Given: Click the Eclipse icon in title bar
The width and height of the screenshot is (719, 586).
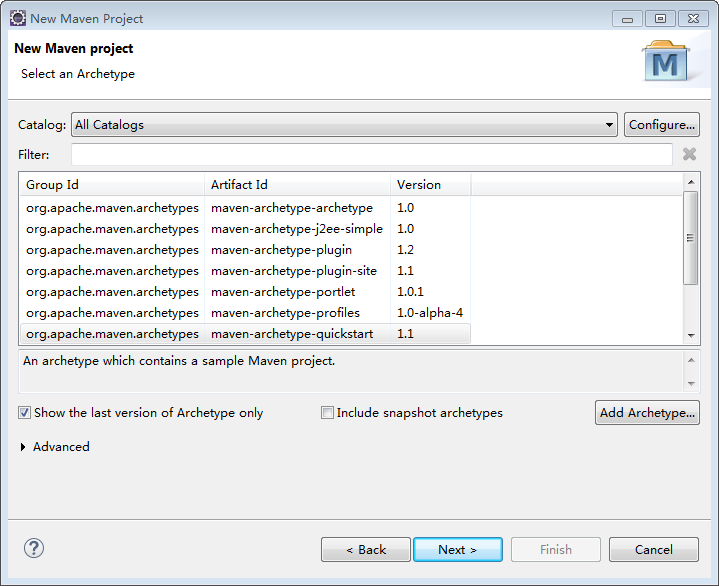Looking at the screenshot, I should (x=18, y=18).
